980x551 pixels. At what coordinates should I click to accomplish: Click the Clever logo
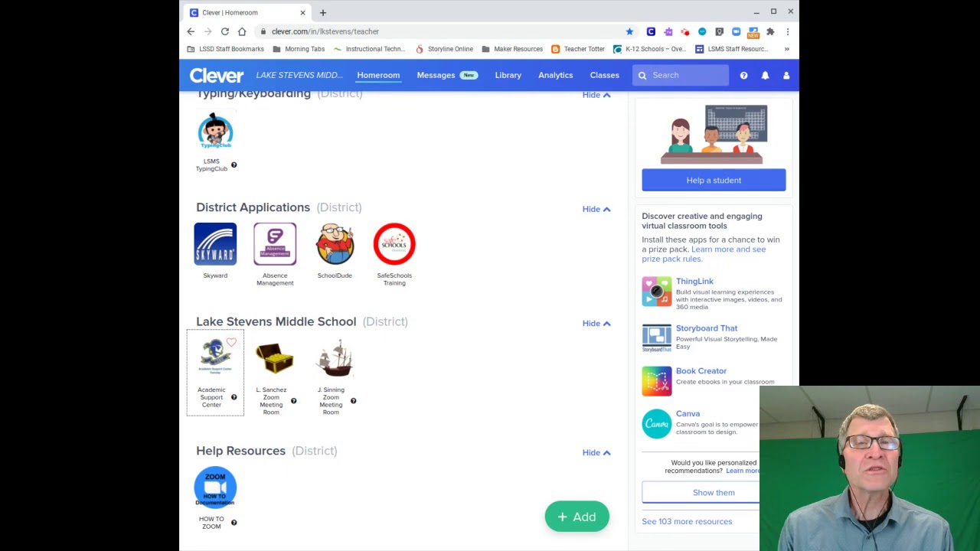pyautogui.click(x=217, y=75)
